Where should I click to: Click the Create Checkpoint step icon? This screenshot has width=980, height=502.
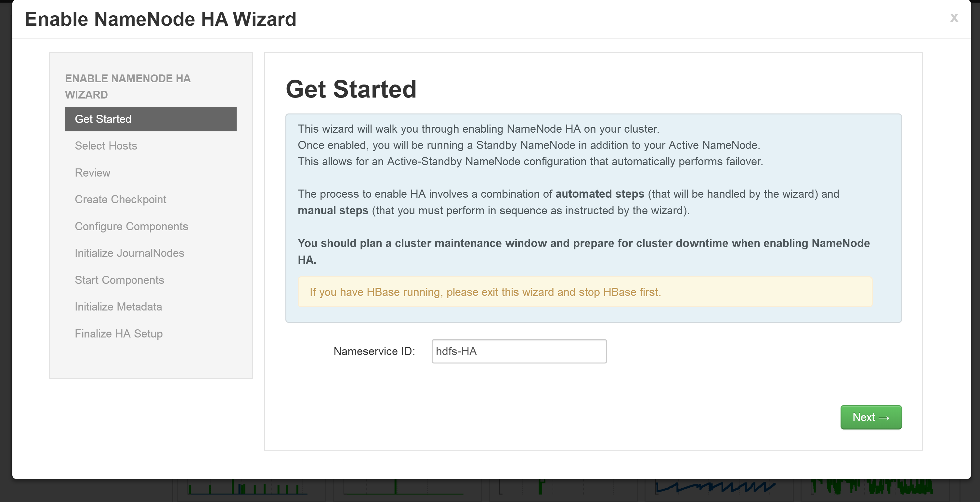pyautogui.click(x=120, y=199)
